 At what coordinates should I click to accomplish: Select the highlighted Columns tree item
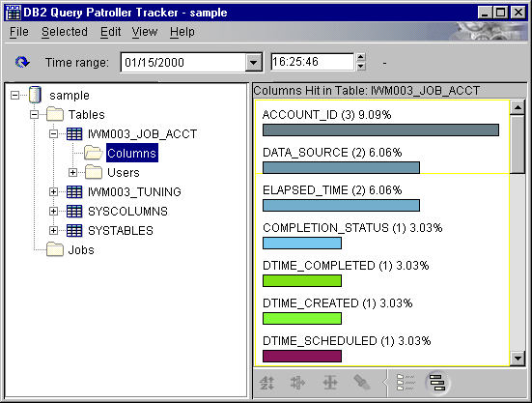point(132,153)
